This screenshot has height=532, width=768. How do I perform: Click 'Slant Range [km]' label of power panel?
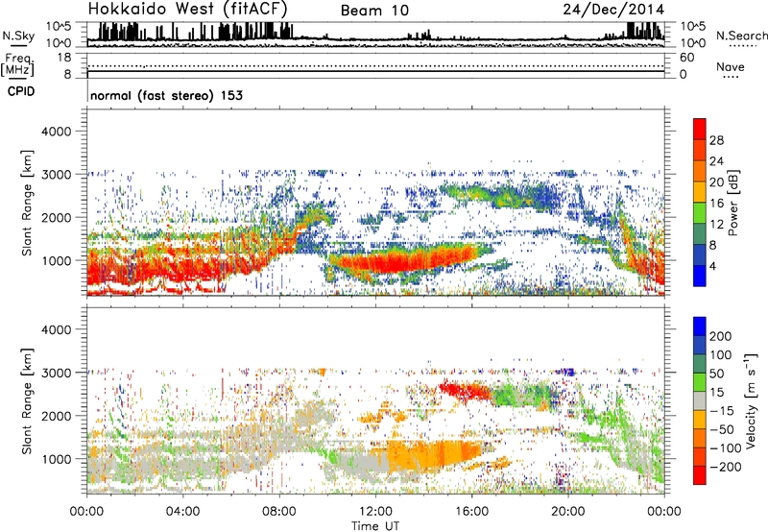tap(27, 203)
